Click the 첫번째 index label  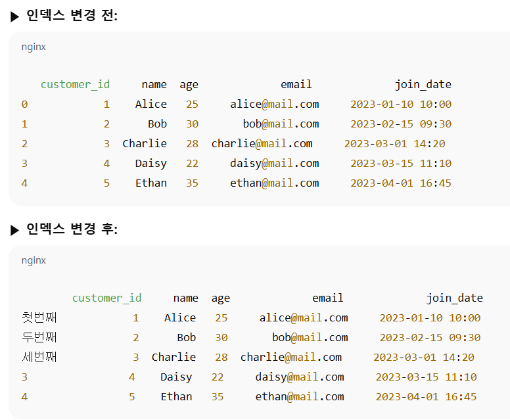coord(39,317)
